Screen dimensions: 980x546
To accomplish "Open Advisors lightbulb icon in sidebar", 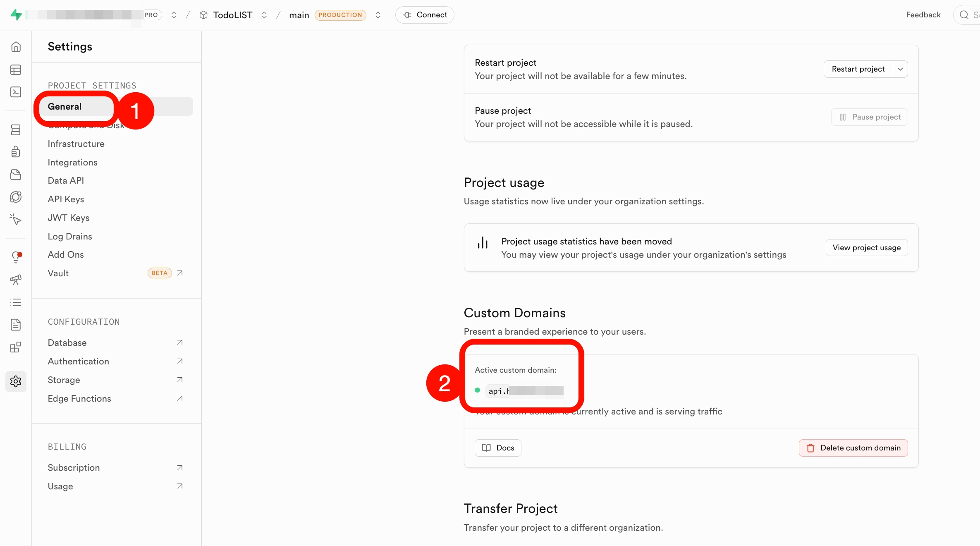I will coord(16,257).
